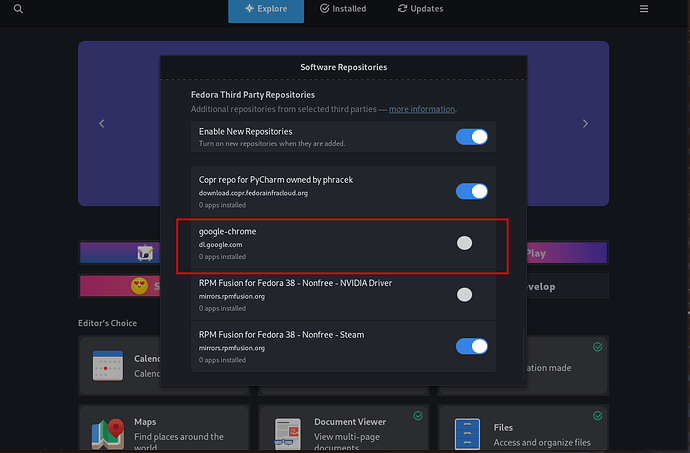Open the search magnifier icon

(x=18, y=8)
